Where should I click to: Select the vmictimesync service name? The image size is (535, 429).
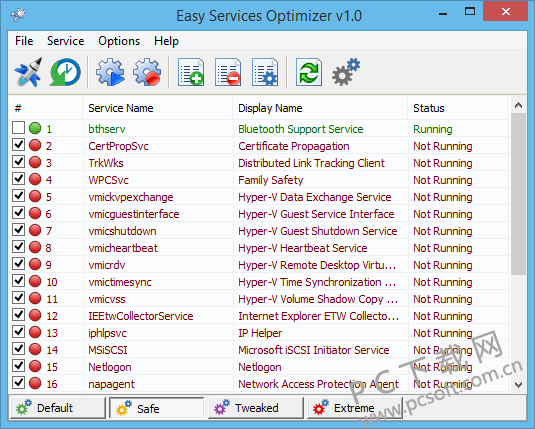(x=120, y=282)
